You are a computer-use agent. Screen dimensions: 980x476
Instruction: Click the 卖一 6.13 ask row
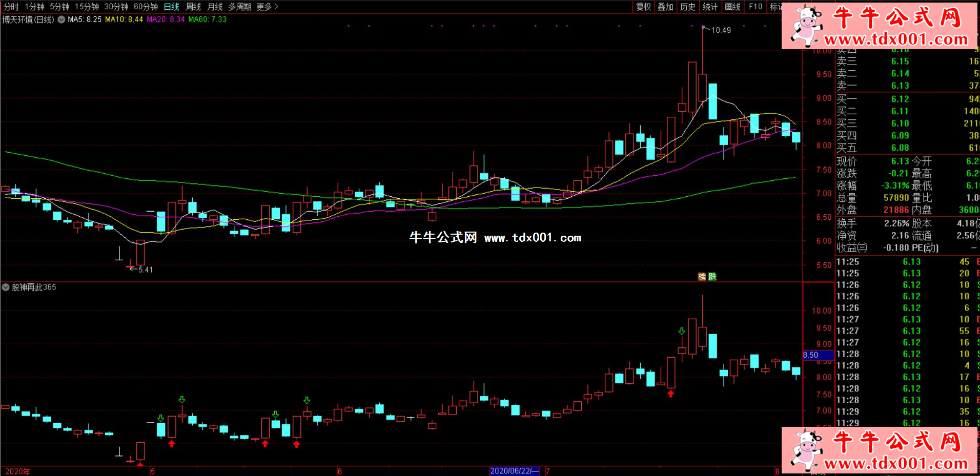click(907, 86)
